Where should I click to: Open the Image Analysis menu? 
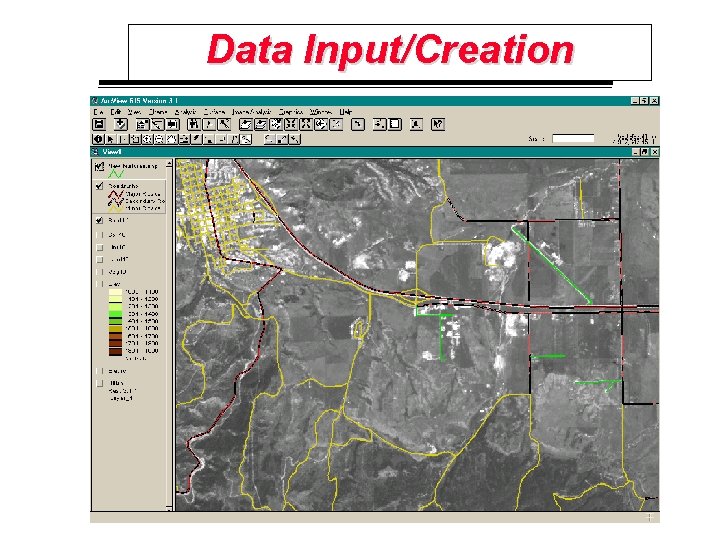pyautogui.click(x=252, y=112)
